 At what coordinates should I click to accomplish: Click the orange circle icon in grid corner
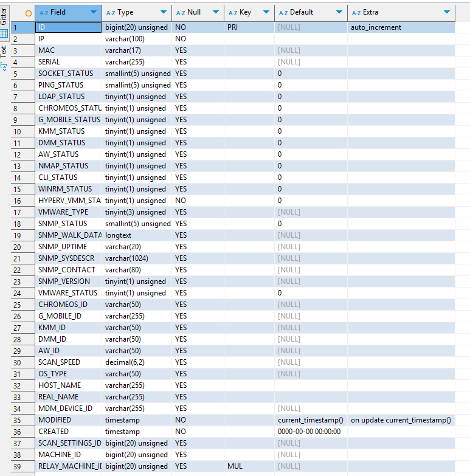[x=28, y=13]
